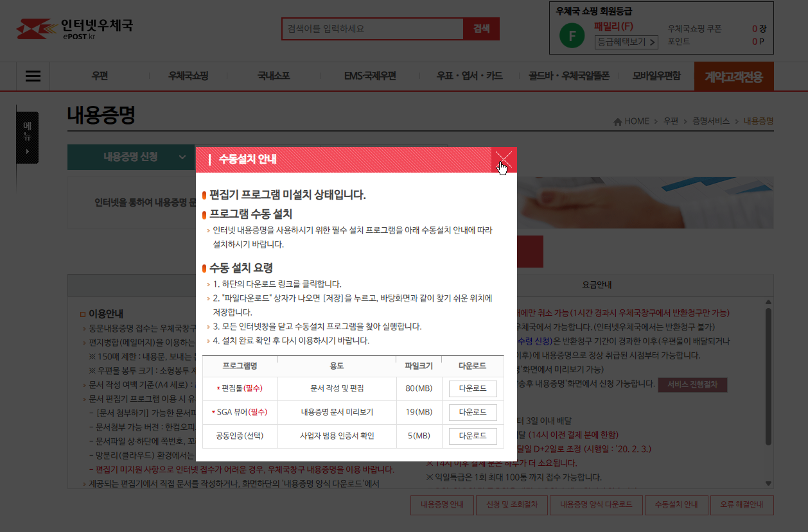
Task: Click the 19(MB) file size cell
Action: pos(419,412)
